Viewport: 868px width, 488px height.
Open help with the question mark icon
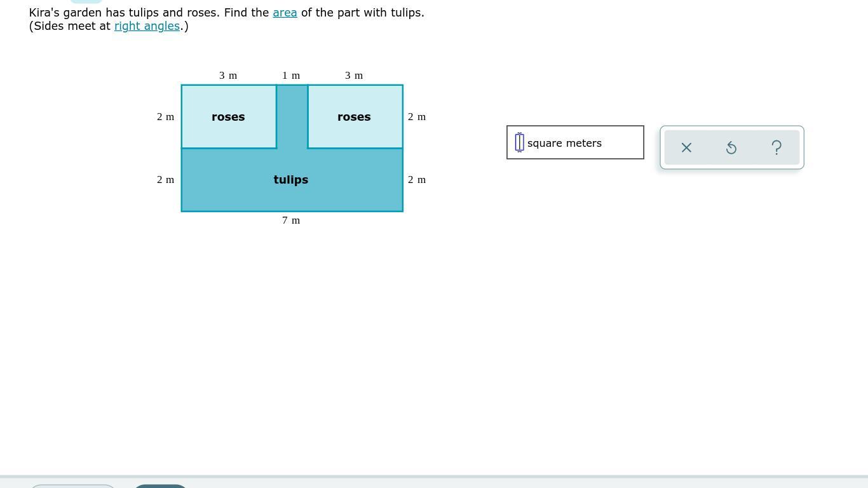coord(776,147)
